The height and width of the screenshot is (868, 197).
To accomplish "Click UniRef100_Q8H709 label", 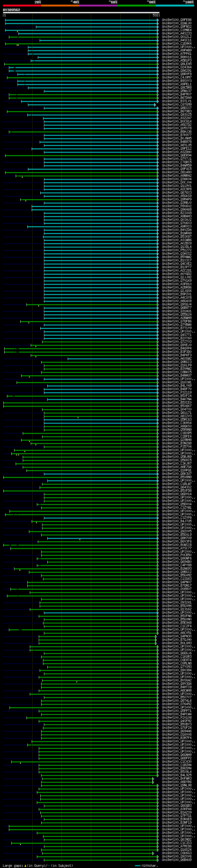I will pyautogui.click(x=176, y=538).
